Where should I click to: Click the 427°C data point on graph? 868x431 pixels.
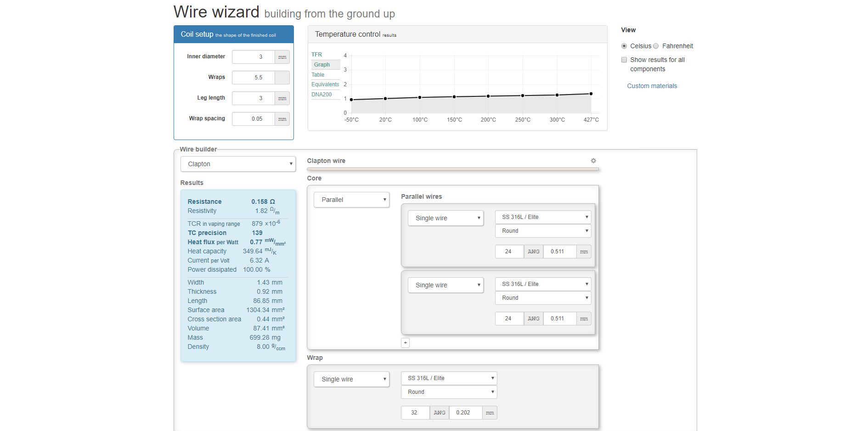(x=591, y=94)
